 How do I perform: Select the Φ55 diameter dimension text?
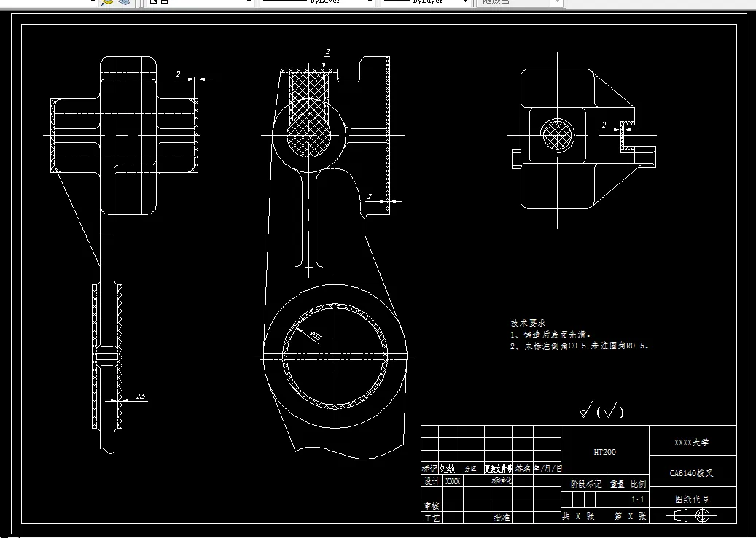pyautogui.click(x=316, y=336)
